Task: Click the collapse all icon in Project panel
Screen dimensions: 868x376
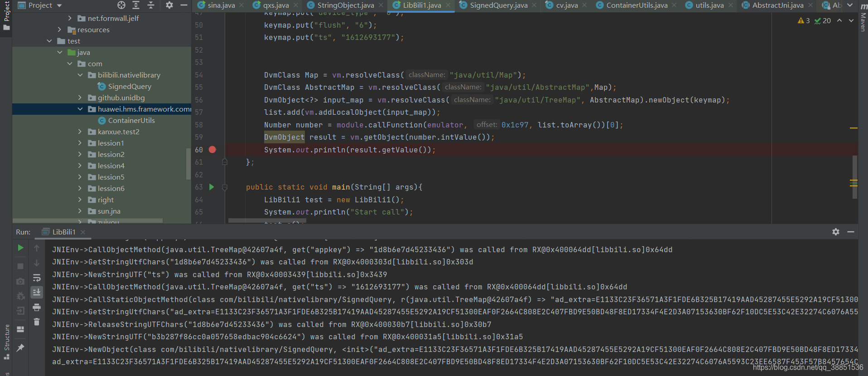Action: [x=151, y=5]
